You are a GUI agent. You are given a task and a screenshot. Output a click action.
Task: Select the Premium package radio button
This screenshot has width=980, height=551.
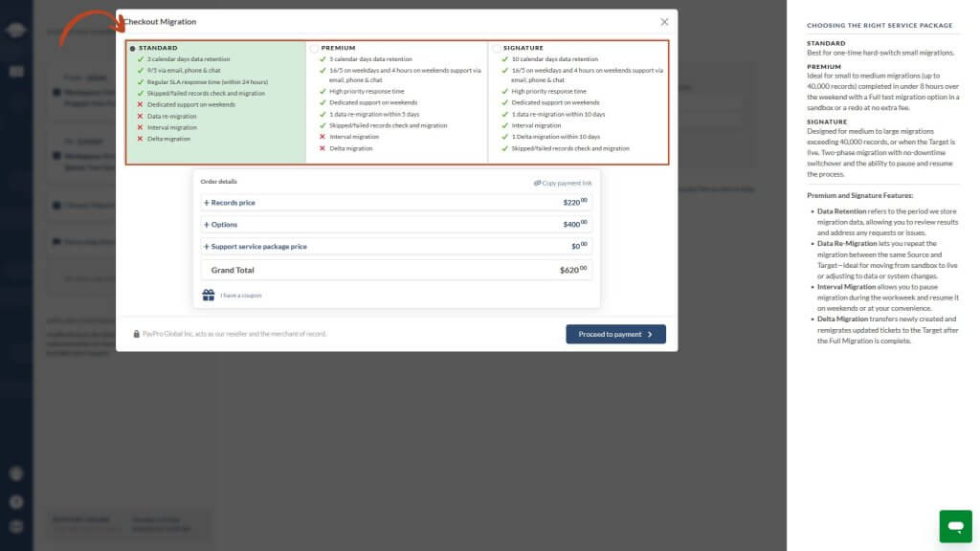click(x=314, y=48)
